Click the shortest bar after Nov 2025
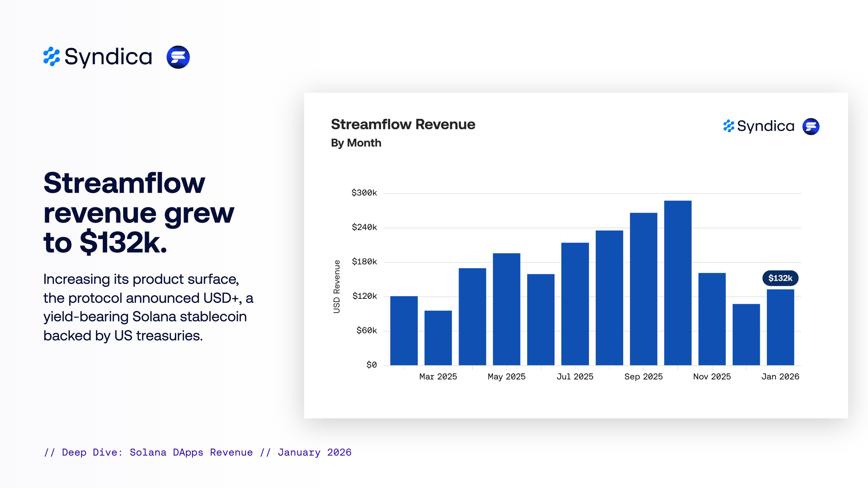Image resolution: width=868 pixels, height=488 pixels. (746, 334)
